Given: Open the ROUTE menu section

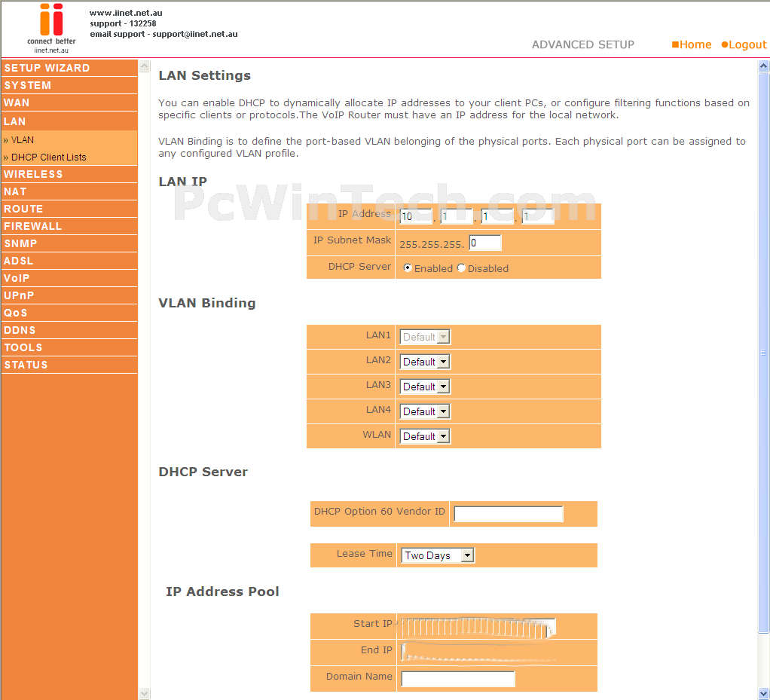Looking at the screenshot, I should (x=69, y=209).
